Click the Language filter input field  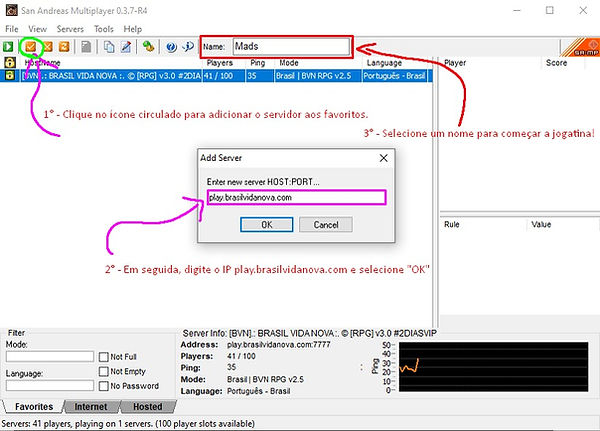(x=50, y=385)
